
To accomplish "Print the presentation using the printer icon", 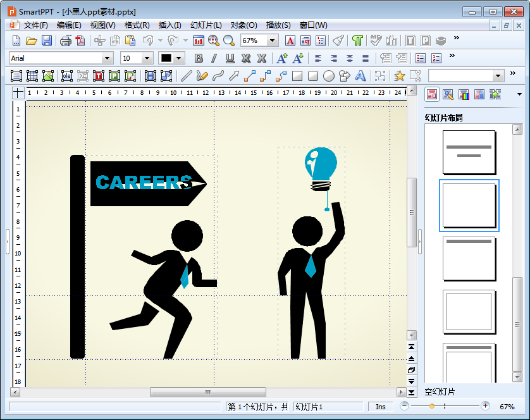I will 66,40.
